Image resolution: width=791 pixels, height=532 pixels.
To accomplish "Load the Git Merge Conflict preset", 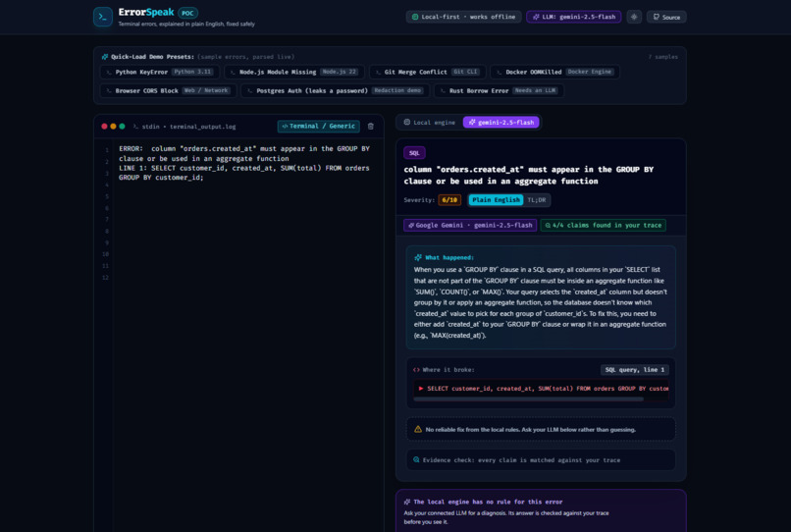I will [427, 72].
